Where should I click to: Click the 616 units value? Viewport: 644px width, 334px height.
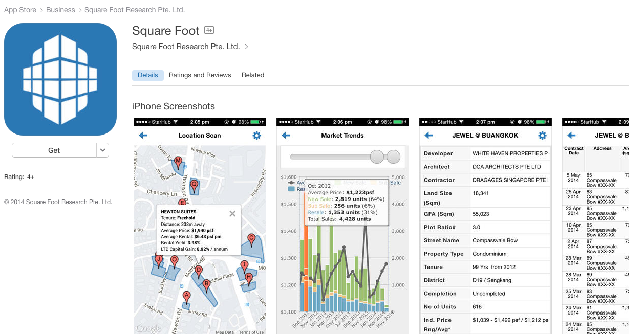pyautogui.click(x=477, y=307)
